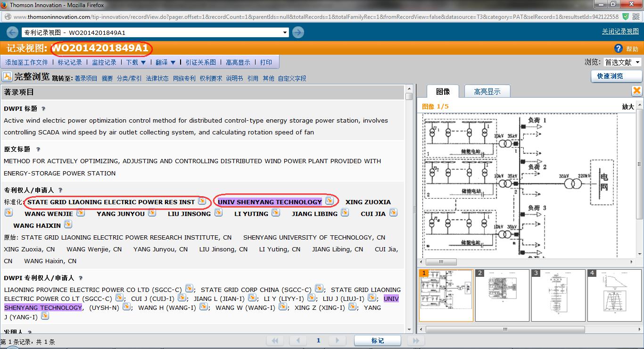
Task: Click search icon after highlighted UNIV SHENYANG TECHNOLOGY in 标准化 row
Action: 329,201
